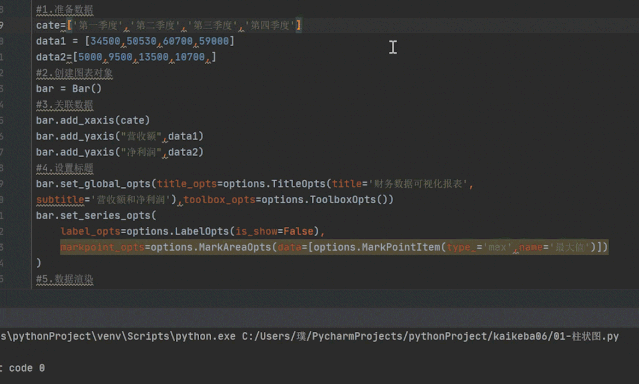Click the comment '#2.创建图表对象'
The image size is (639, 384).
point(74,73)
